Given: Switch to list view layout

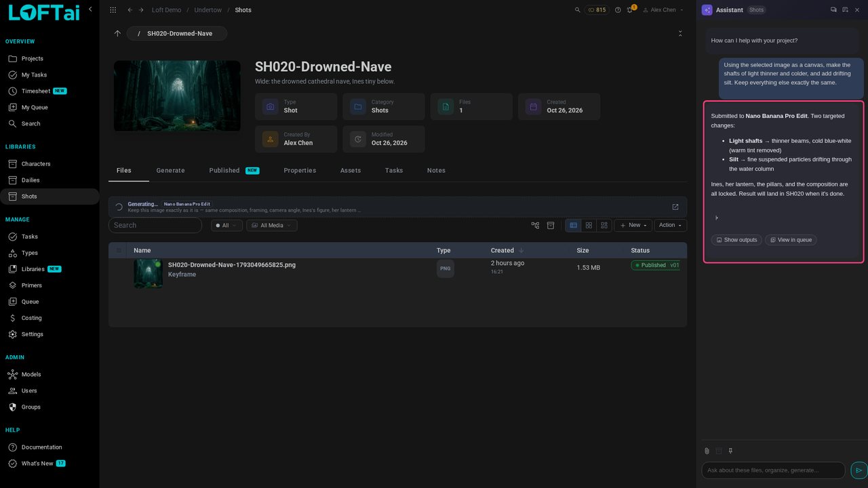Looking at the screenshot, I should coord(574,225).
